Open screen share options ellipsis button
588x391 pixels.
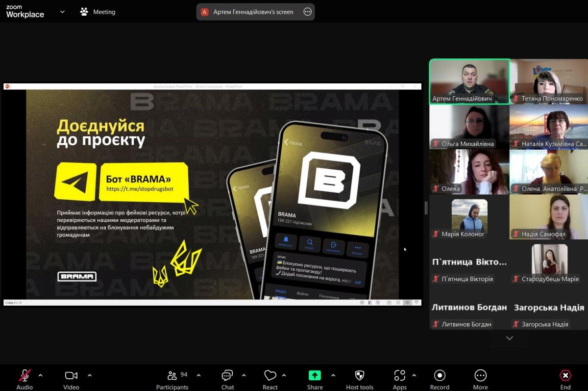[307, 12]
